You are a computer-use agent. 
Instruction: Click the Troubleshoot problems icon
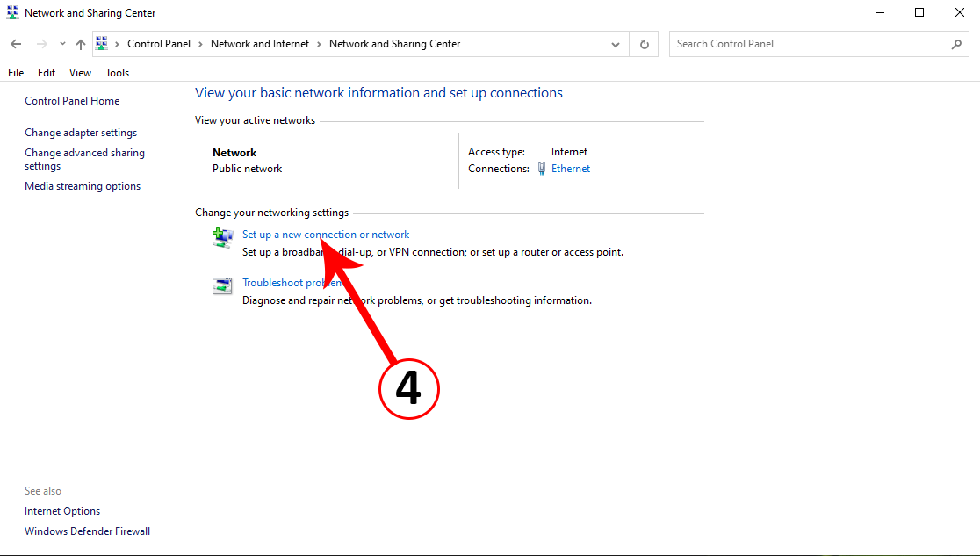coord(222,285)
